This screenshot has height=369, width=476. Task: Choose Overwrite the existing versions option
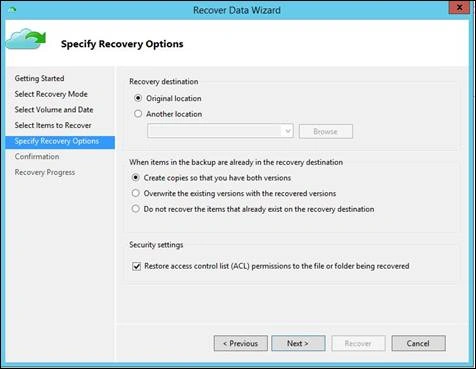coord(135,193)
